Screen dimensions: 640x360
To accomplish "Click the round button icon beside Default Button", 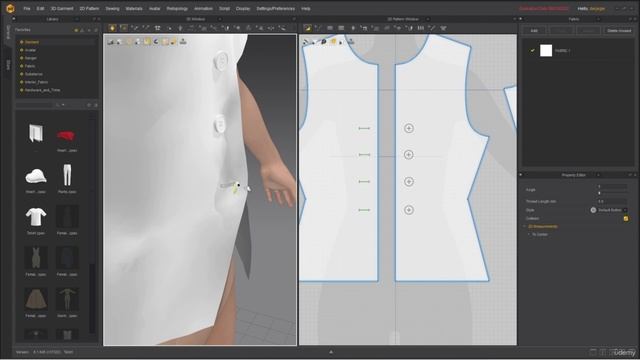I will [593, 210].
